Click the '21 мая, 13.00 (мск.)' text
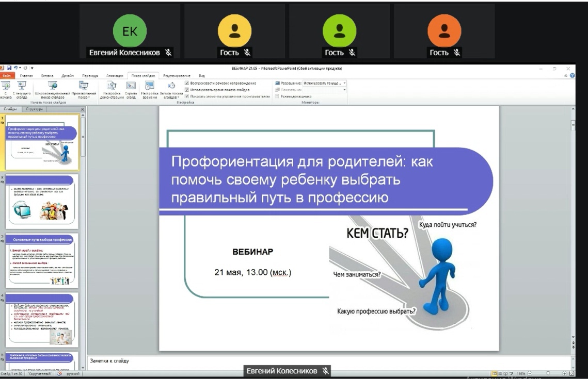Image resolution: width=588 pixels, height=379 pixels. [253, 272]
